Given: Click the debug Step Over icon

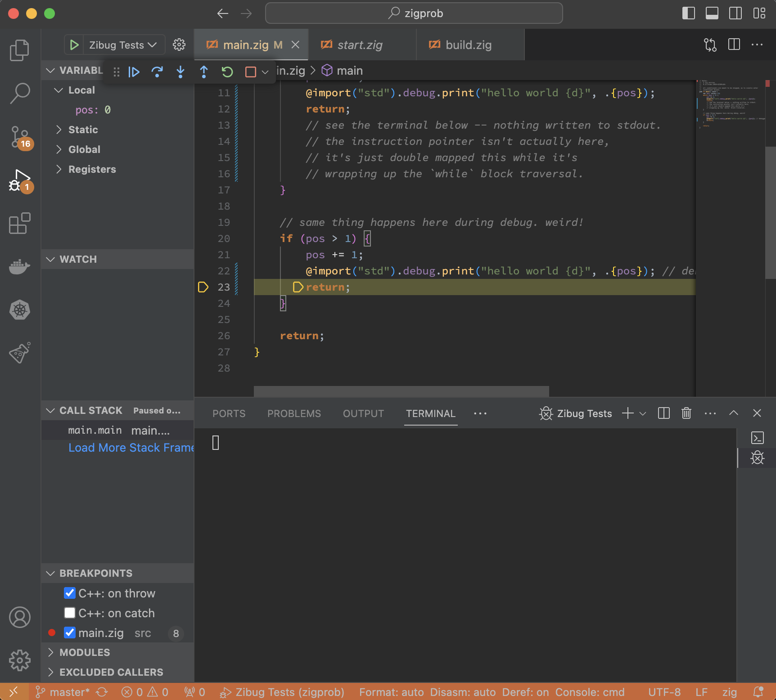Looking at the screenshot, I should (157, 72).
